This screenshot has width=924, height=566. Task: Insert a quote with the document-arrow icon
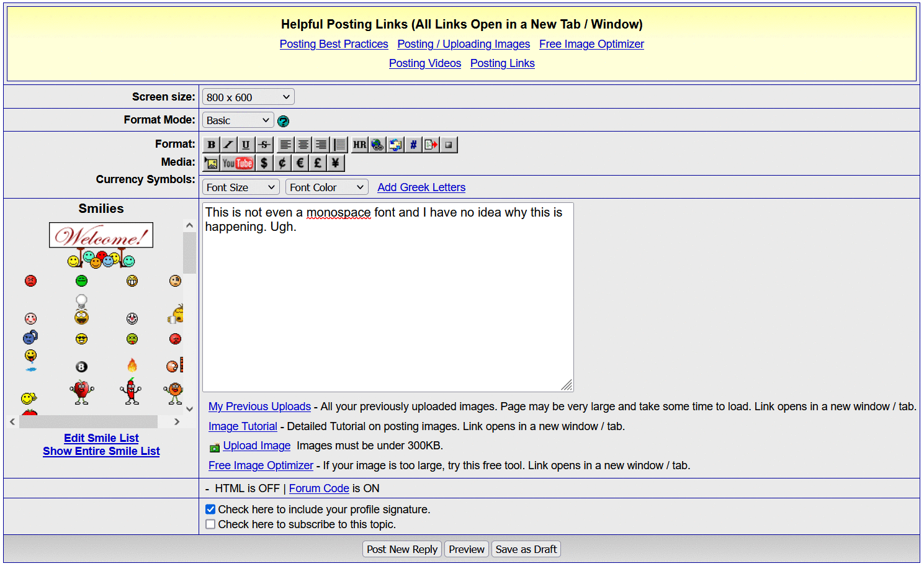[x=431, y=145]
